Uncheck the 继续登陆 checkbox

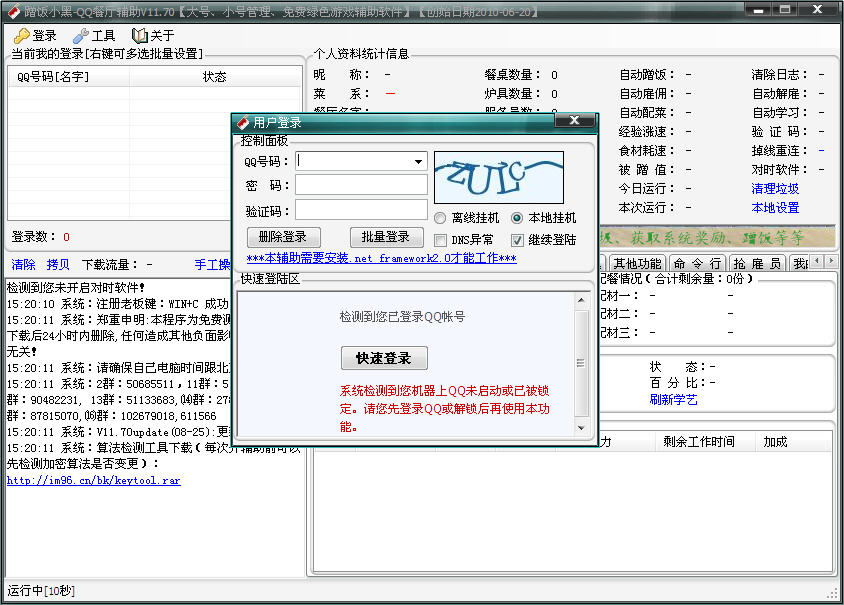tap(517, 240)
